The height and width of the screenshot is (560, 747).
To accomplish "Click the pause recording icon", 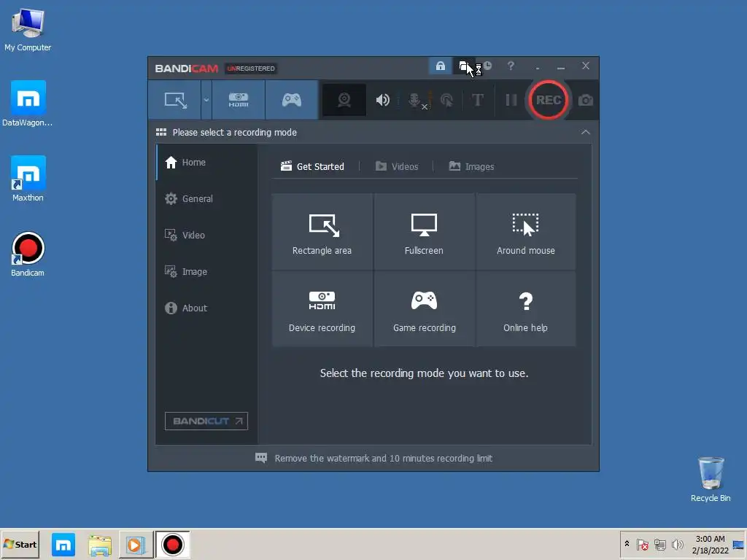I will pos(511,100).
